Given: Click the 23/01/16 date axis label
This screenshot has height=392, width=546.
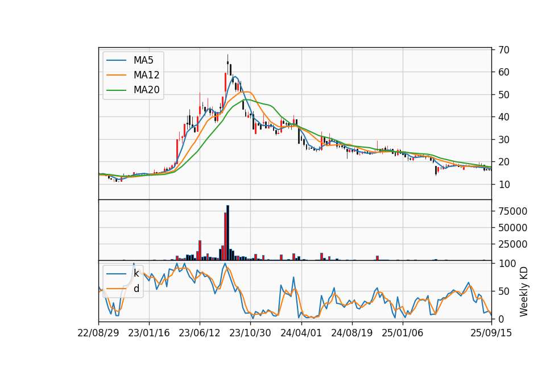Looking at the screenshot, I should click(148, 333).
